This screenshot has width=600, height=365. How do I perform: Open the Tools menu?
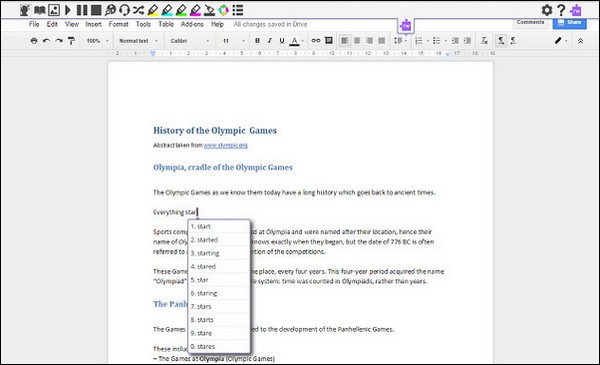pos(143,24)
